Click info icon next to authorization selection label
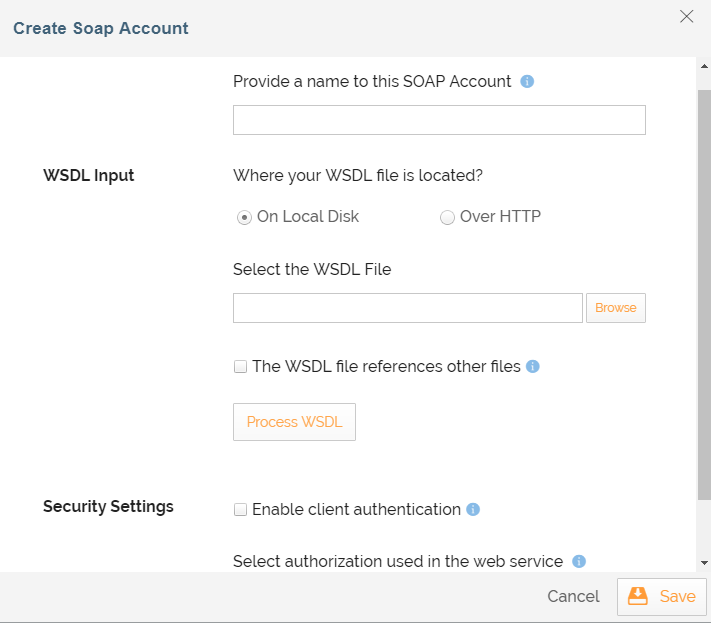Image resolution: width=711 pixels, height=623 pixels. point(578,562)
